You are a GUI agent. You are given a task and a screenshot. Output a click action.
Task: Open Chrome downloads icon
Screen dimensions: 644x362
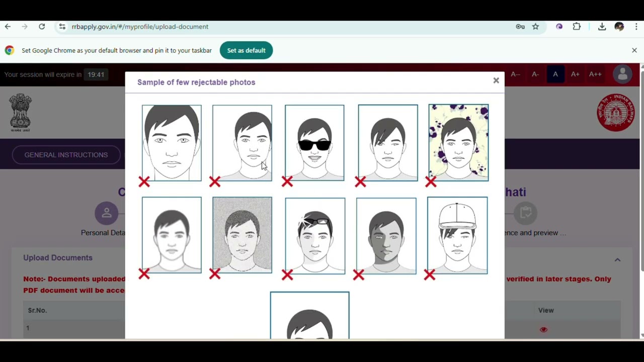[x=602, y=27]
